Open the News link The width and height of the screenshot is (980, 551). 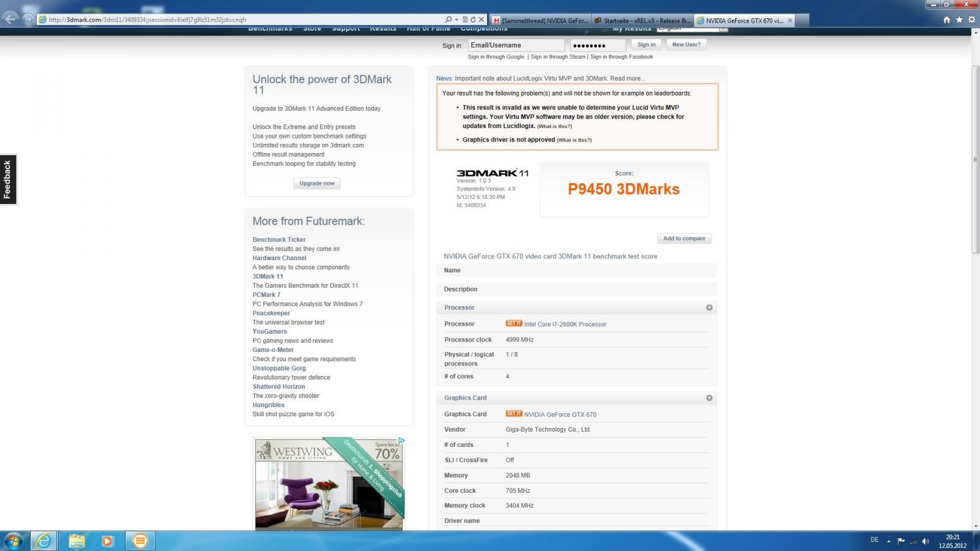444,78
